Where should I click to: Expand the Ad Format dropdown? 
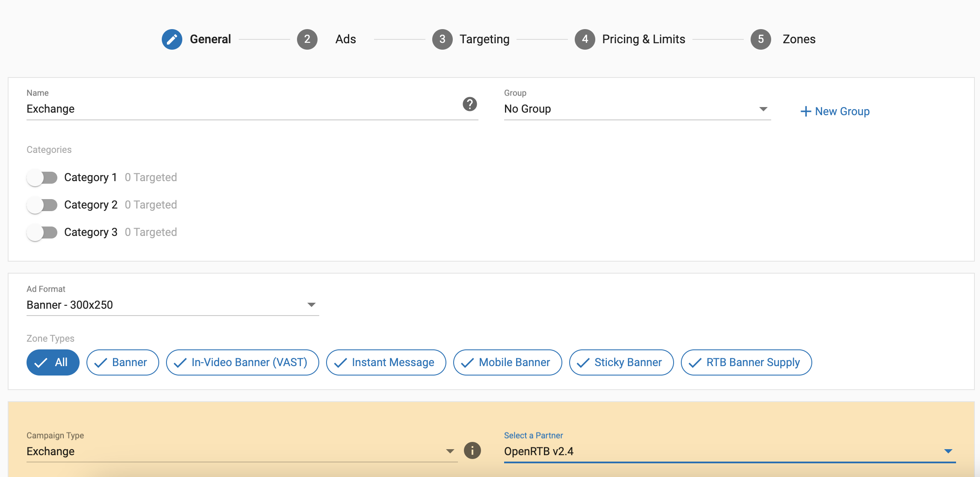tap(172, 305)
